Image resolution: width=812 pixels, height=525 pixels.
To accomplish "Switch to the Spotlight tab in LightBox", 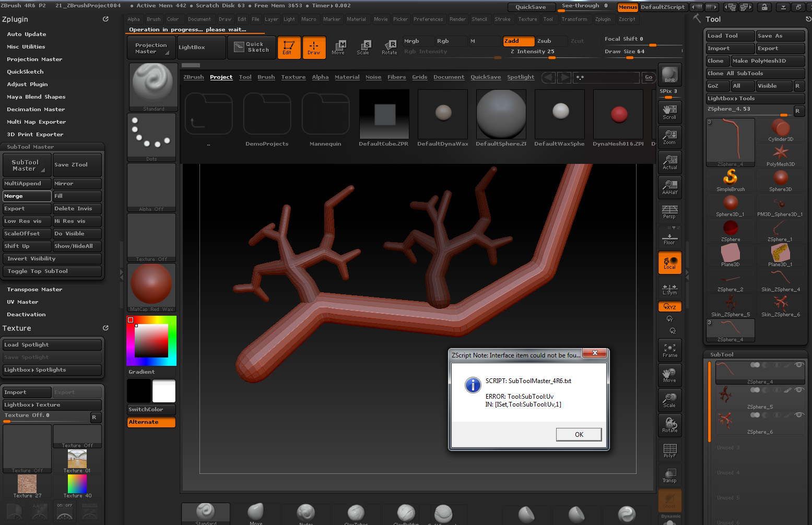I will [521, 77].
